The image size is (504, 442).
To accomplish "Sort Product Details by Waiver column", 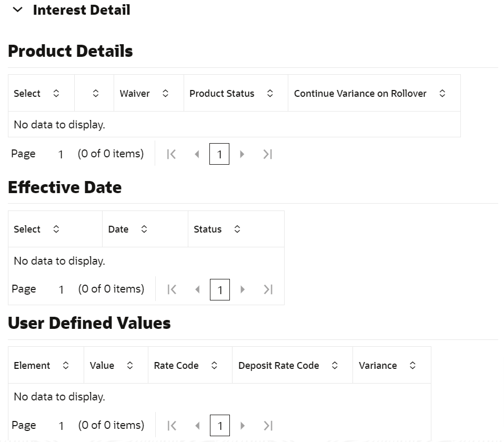I will click(x=165, y=93).
